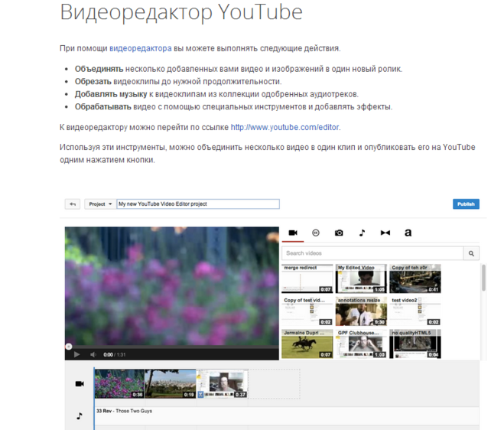Screen dimensions: 504x430
Task: Select the annotations resize thumbnail
Action: (x=361, y=311)
